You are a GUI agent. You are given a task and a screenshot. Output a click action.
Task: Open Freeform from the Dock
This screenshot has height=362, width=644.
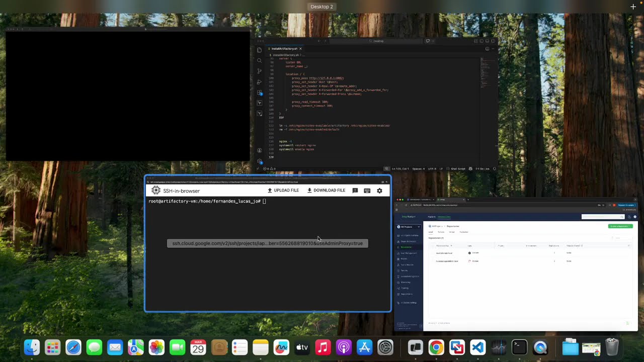pos(281,347)
